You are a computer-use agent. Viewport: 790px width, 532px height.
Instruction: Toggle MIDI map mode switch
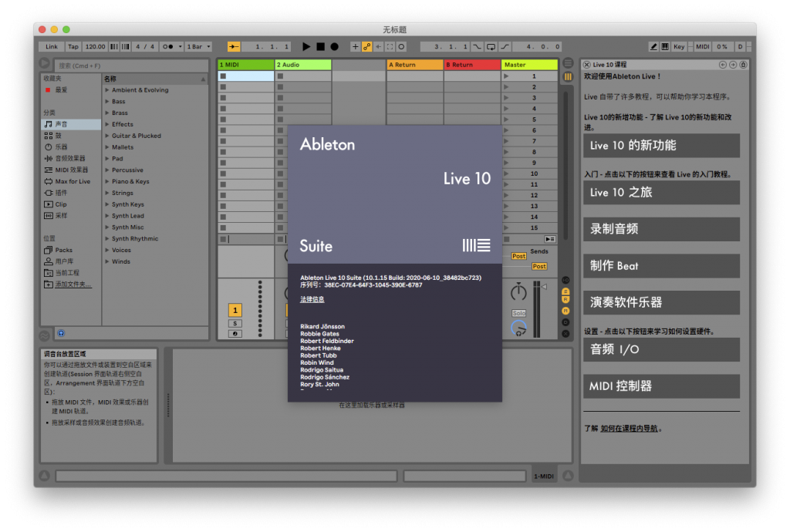pos(702,46)
